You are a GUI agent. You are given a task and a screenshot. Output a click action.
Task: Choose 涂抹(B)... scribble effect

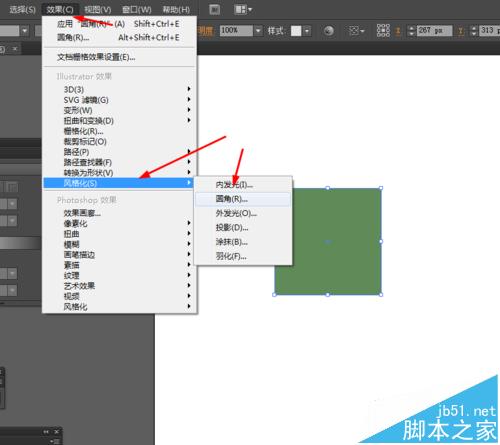(x=243, y=242)
